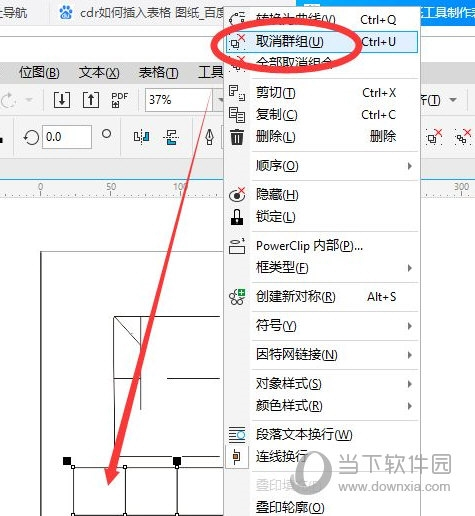
Task: Click the rotation angle field showing 0.0
Action: pyautogui.click(x=67, y=137)
